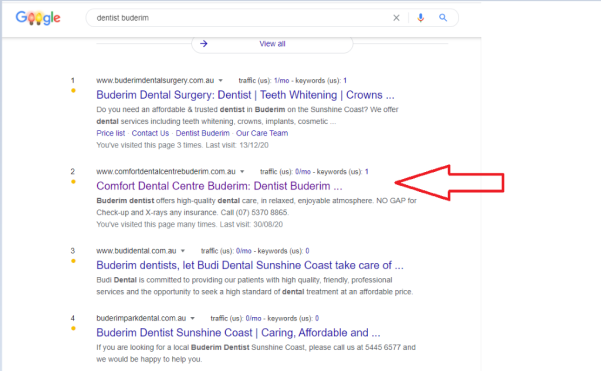Click the 0/mo traffic value for buderimparkdental
This screenshot has height=371, width=602.
(253, 318)
